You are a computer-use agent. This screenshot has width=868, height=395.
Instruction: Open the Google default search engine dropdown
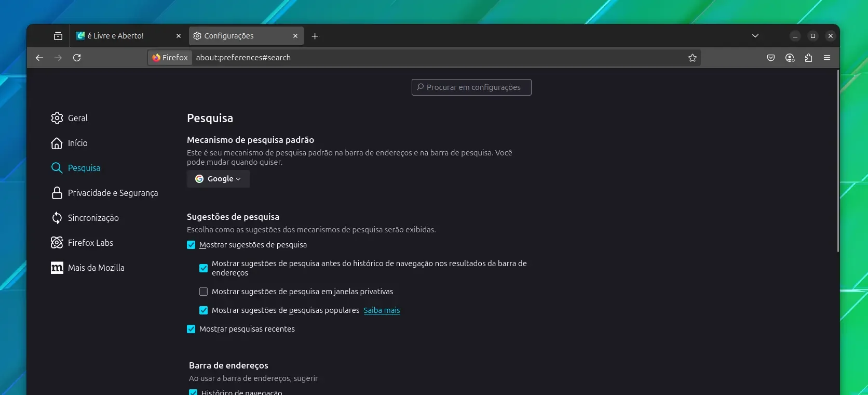coord(218,179)
